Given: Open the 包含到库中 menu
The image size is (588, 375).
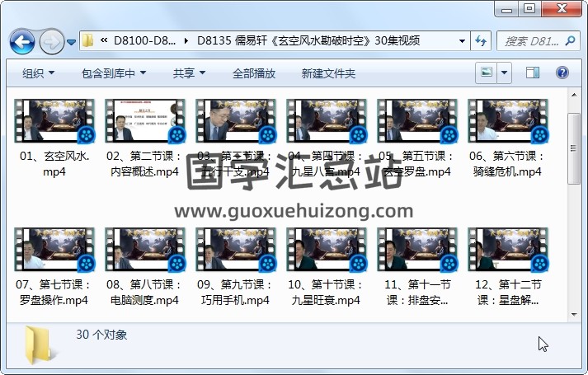Looking at the screenshot, I should [x=114, y=73].
